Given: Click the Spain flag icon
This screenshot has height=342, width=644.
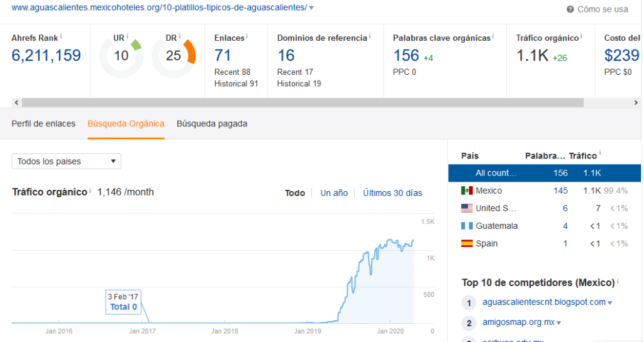Looking at the screenshot, I should pos(467,243).
